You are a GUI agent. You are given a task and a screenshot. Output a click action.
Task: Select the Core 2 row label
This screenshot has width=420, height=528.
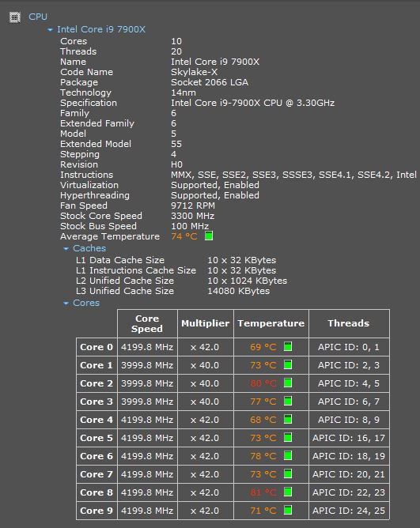[x=96, y=383]
